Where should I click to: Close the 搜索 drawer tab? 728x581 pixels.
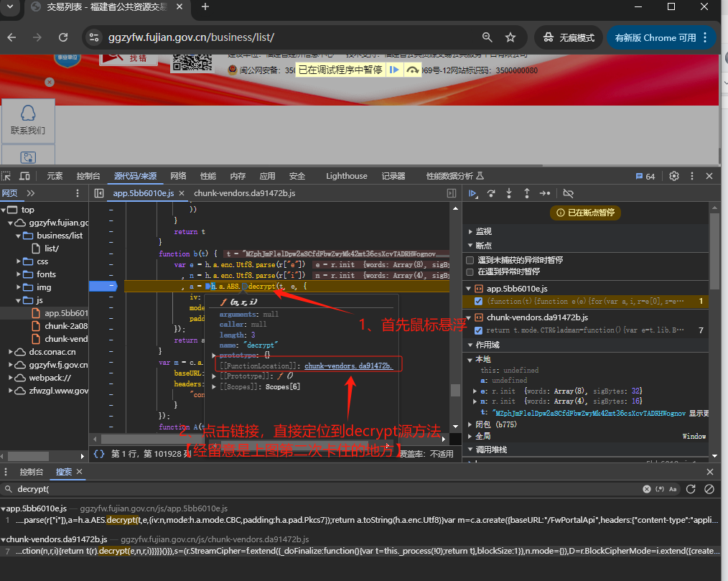click(80, 471)
